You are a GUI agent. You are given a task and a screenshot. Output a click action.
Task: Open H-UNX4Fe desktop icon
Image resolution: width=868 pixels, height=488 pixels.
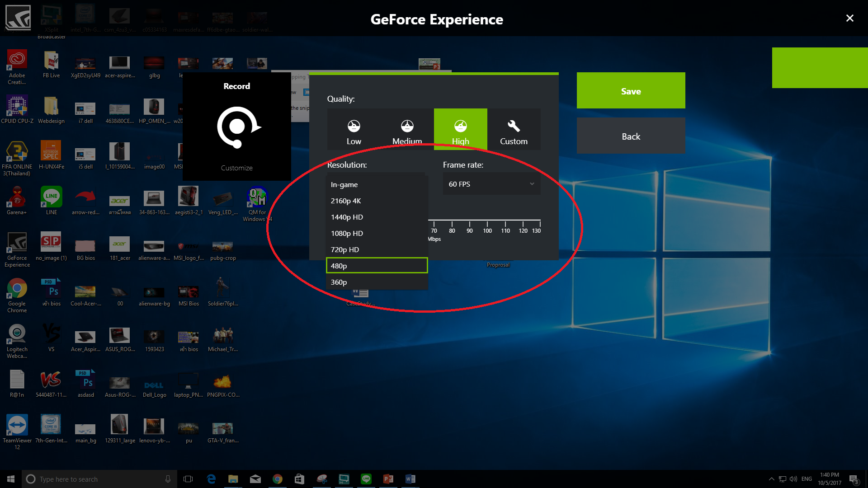51,155
